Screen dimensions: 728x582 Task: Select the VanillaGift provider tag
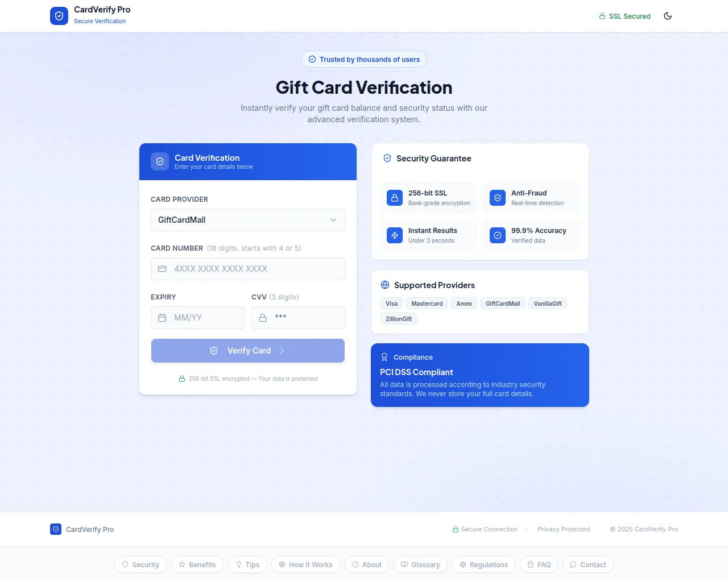point(548,304)
